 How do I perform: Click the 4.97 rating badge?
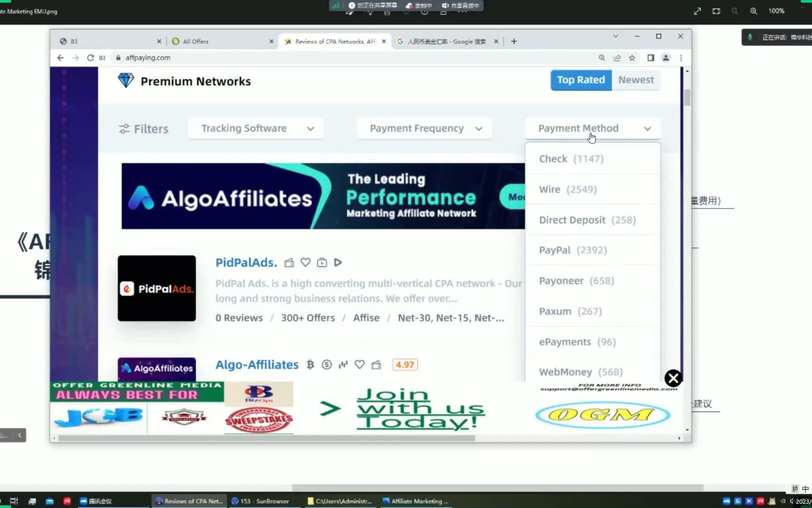click(405, 365)
